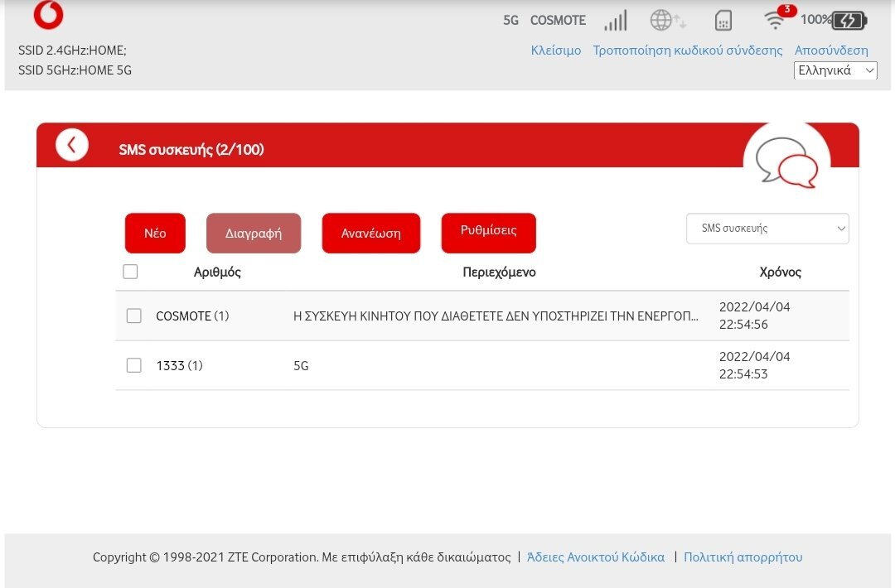The image size is (895, 588).
Task: Toggle the select-all messages checkbox
Action: click(x=130, y=272)
